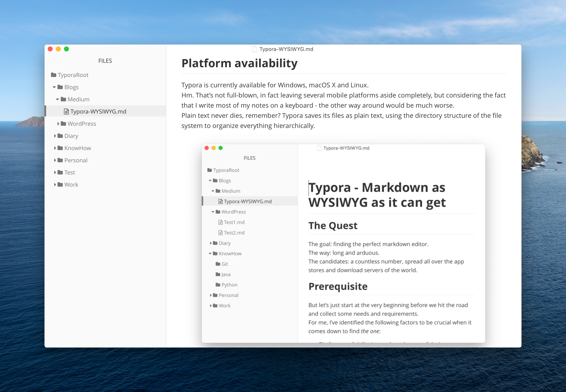Collapse the Medium folder disclosure triangle
Image resolution: width=566 pixels, height=392 pixels.
(57, 99)
